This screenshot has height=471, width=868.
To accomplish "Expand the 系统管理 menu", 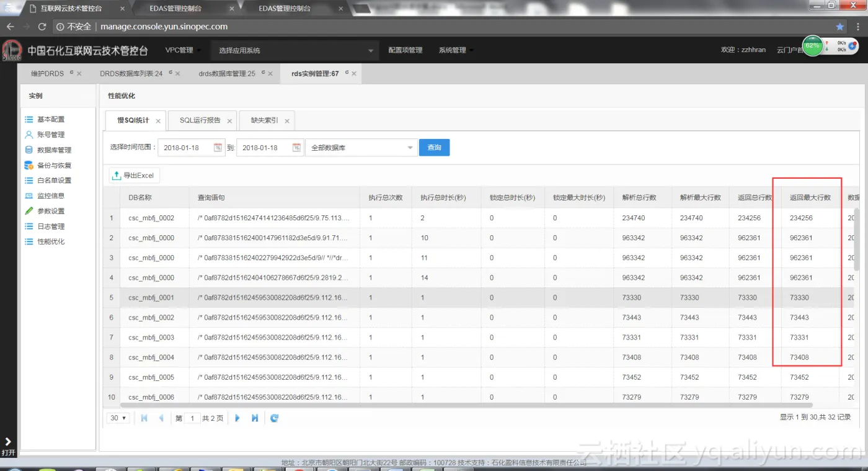I will point(456,50).
